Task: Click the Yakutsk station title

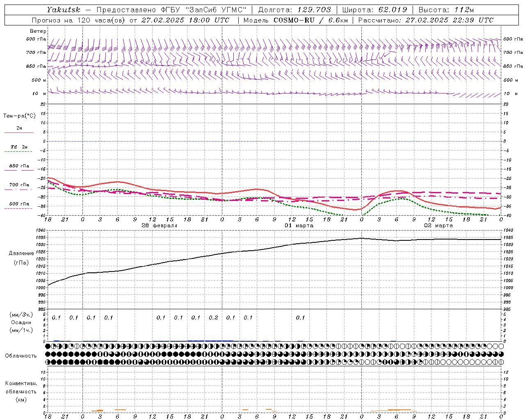Action: tap(63, 10)
